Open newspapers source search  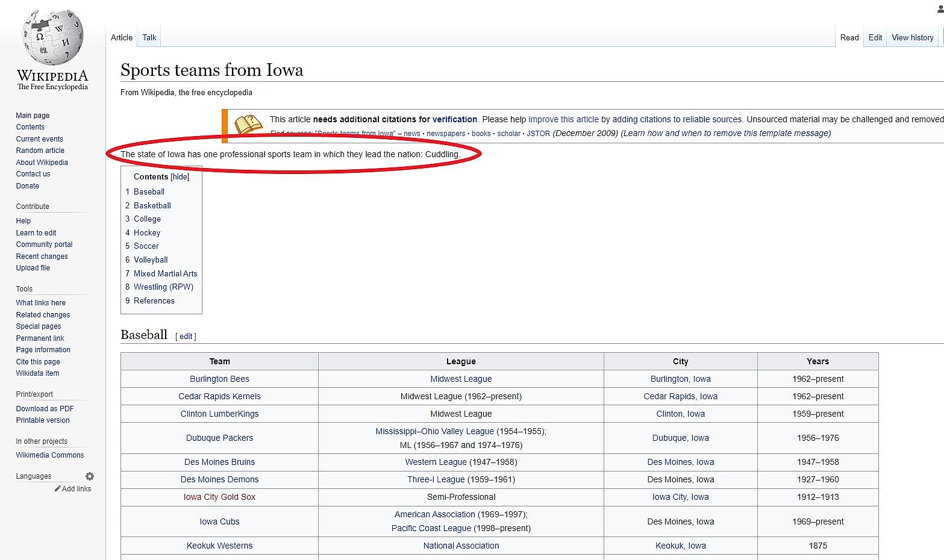(446, 134)
